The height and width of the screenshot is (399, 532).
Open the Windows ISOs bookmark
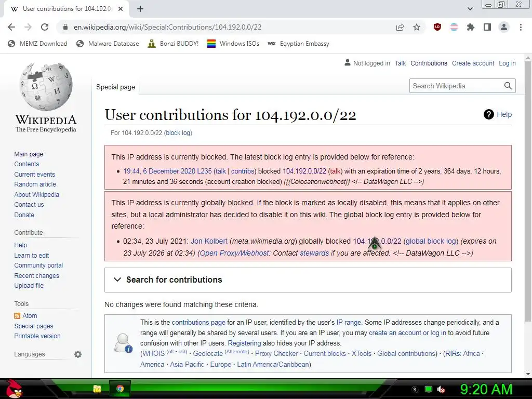tap(233, 44)
